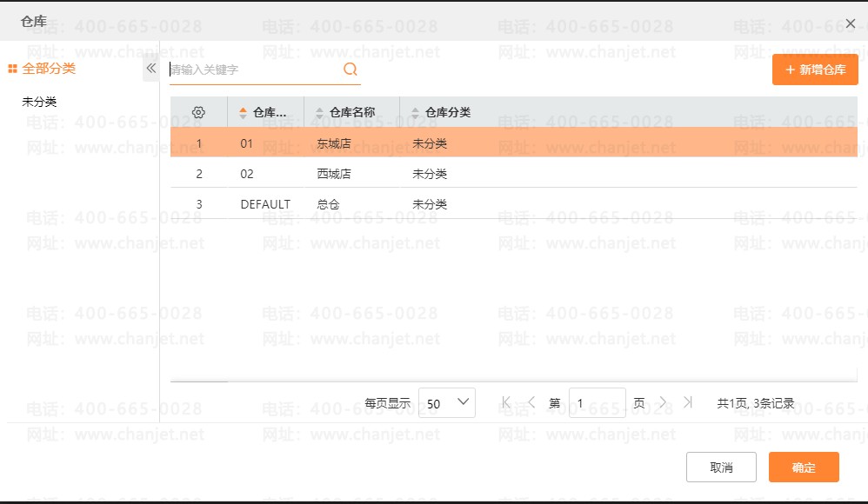The height and width of the screenshot is (504, 868).
Task: Focus the keyword search field
Action: (x=252, y=70)
